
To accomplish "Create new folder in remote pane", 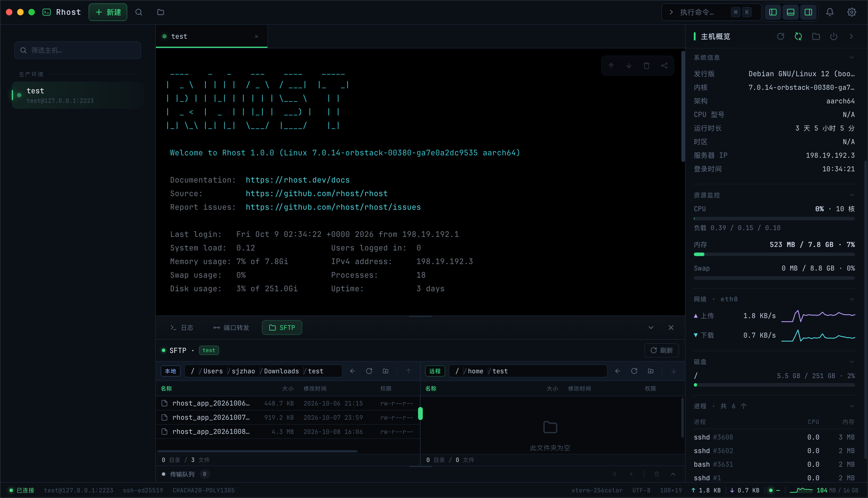I will [x=651, y=371].
